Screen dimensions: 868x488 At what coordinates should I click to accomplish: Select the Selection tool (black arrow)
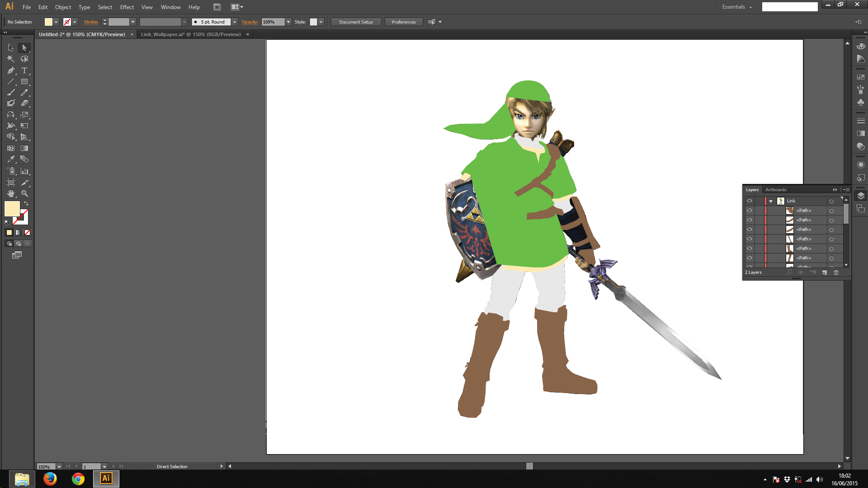[11, 48]
